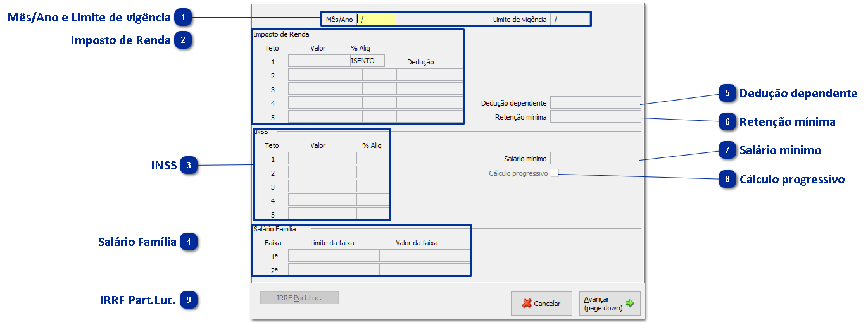Viewport: 868px width, 325px height.
Task: Click the Limite de vigência field
Action: click(570, 19)
